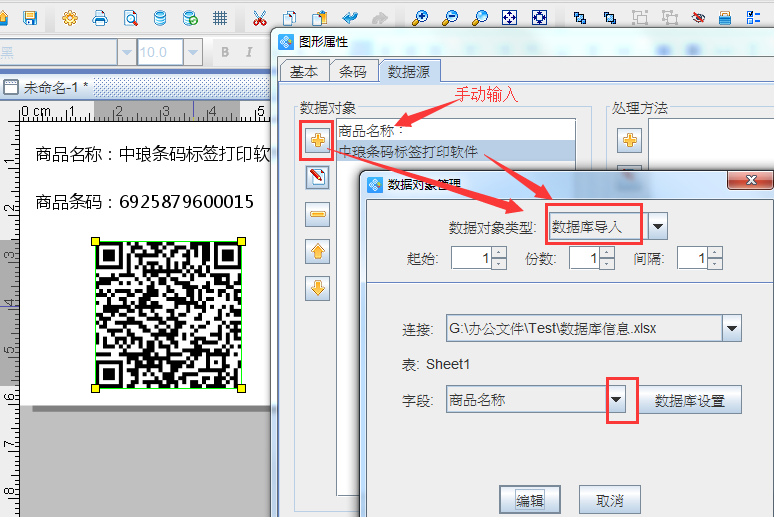Click the 数据库设置 button
This screenshot has height=517, width=774.
pyautogui.click(x=689, y=400)
